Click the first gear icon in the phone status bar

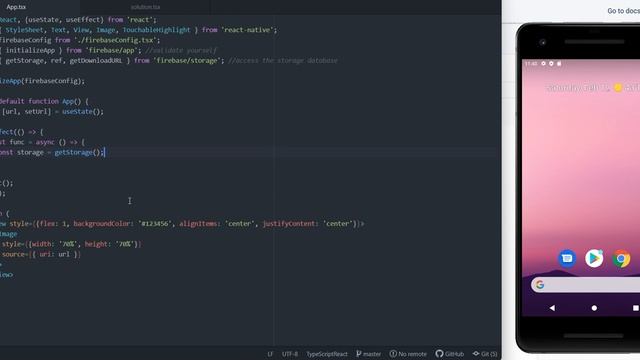pyautogui.click(x=543, y=63)
